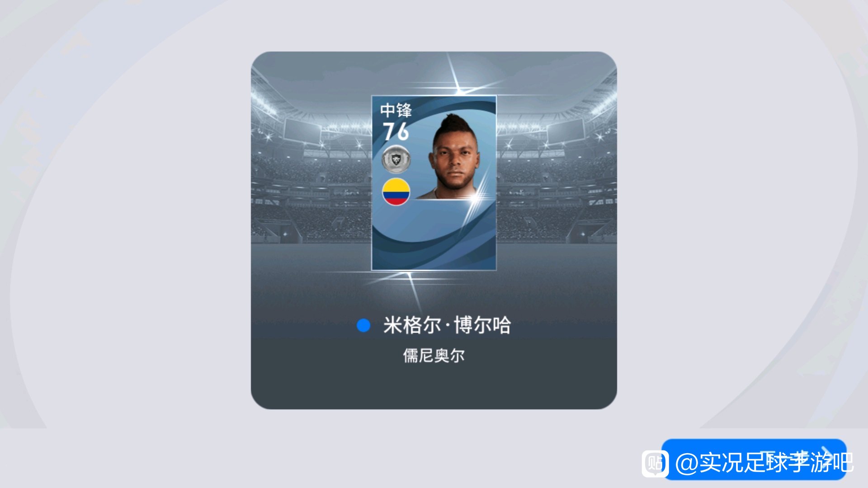
Task: Tap the Tieba 贴 logo watermark
Action: [655, 464]
